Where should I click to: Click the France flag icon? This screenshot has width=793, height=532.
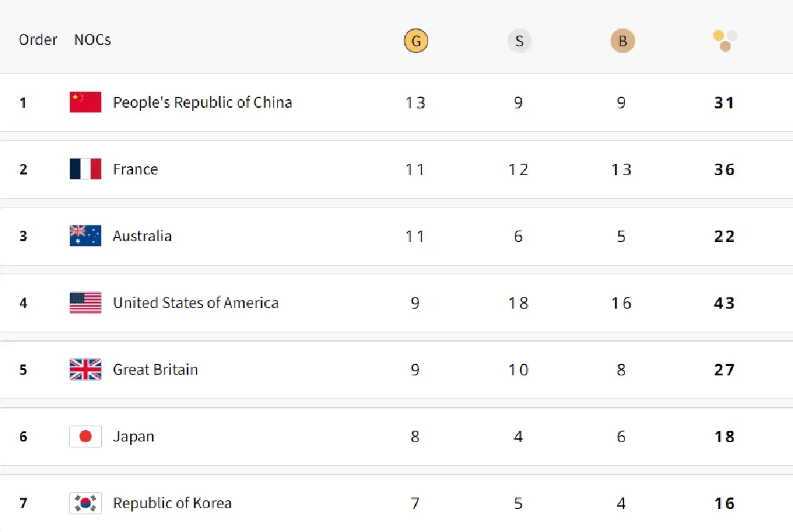(x=85, y=169)
